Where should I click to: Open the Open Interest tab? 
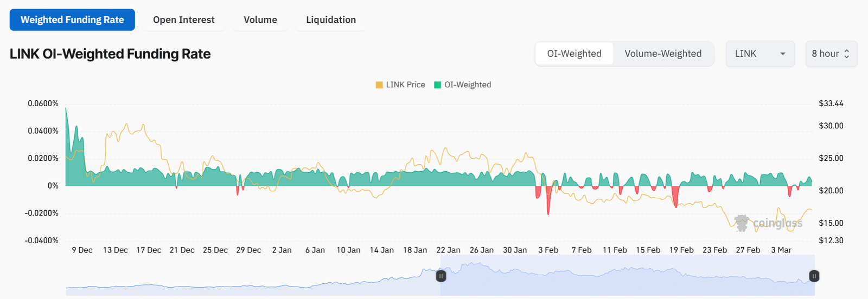pos(183,20)
